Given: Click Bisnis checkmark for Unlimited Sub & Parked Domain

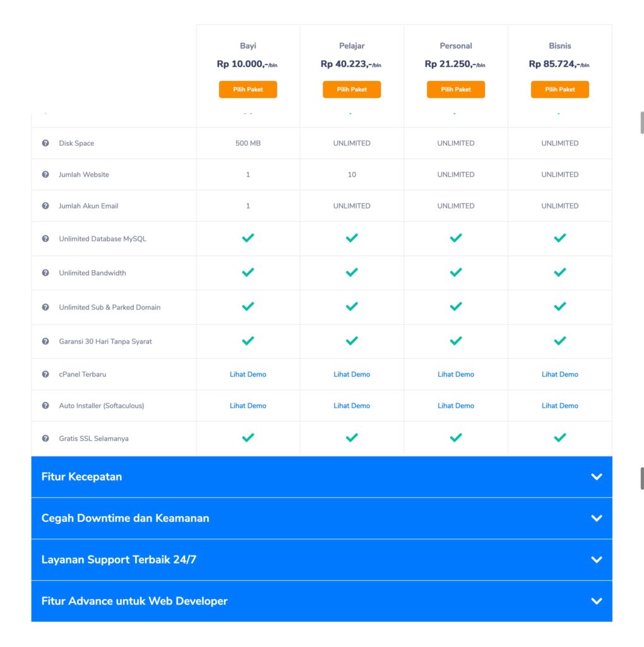Looking at the screenshot, I should [560, 306].
